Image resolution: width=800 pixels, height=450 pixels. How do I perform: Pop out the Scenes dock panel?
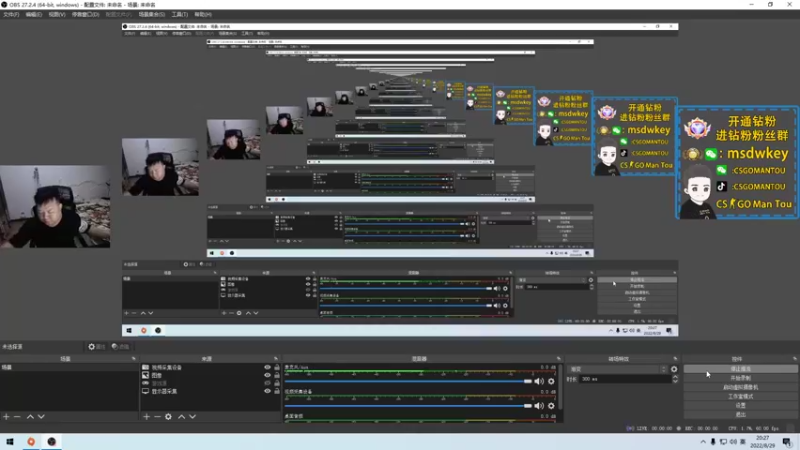pos(134,359)
